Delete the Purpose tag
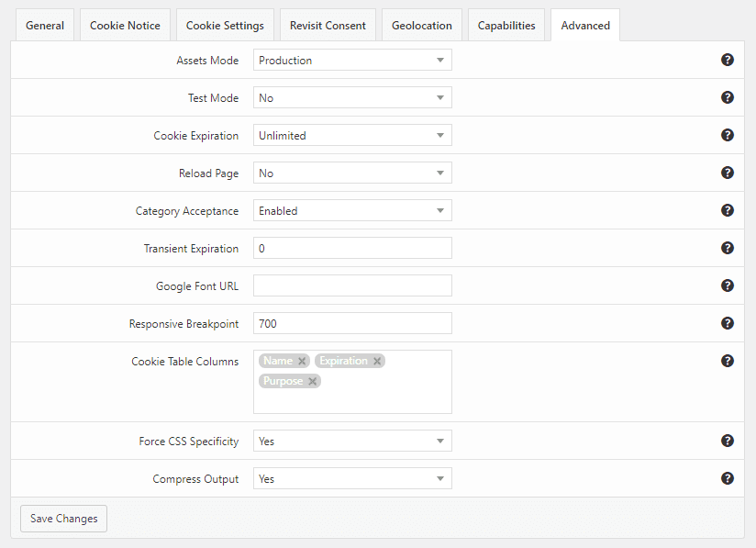This screenshot has height=548, width=756. (313, 382)
